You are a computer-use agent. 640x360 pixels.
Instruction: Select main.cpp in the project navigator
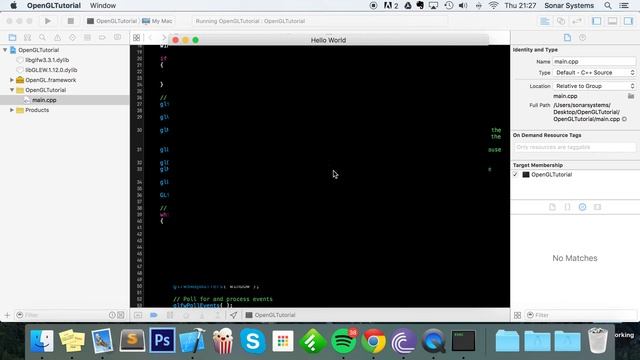(44, 100)
